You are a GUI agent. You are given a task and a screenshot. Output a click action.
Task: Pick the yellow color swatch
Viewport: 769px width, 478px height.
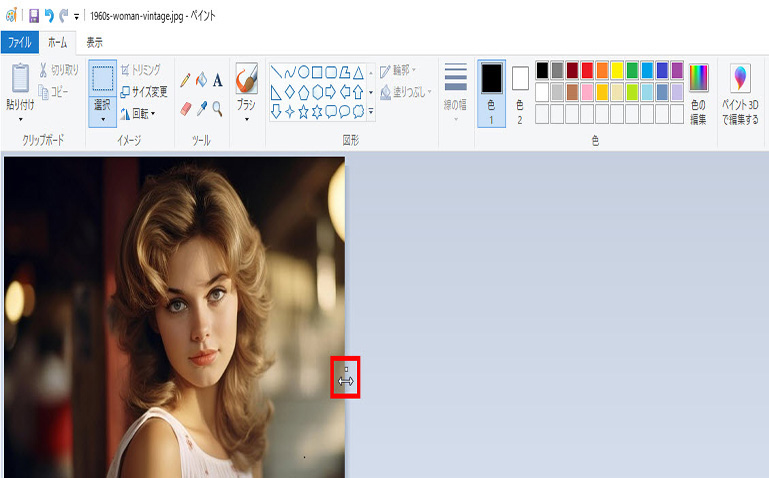click(617, 70)
